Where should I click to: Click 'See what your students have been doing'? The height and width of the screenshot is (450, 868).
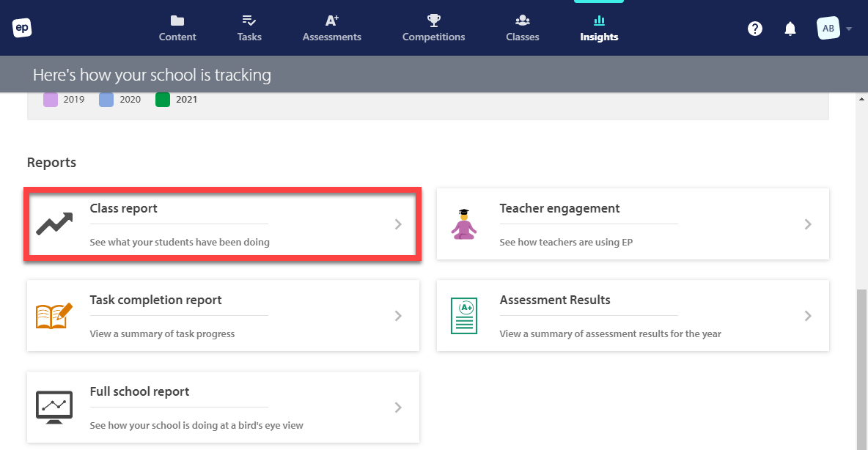click(180, 242)
